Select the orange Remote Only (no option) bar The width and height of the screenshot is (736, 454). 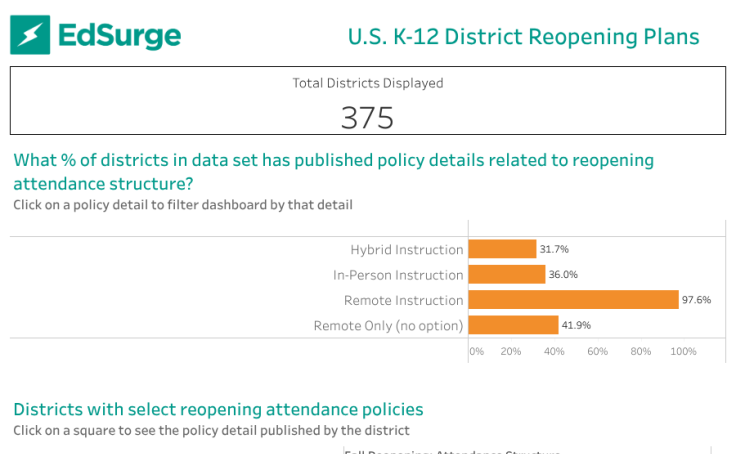click(513, 325)
